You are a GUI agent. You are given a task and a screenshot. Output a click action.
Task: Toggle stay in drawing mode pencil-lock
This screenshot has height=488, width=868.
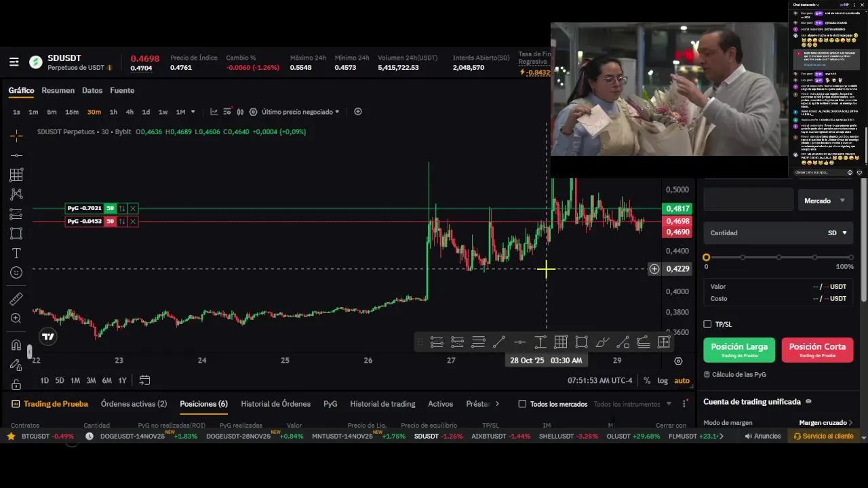(16, 365)
